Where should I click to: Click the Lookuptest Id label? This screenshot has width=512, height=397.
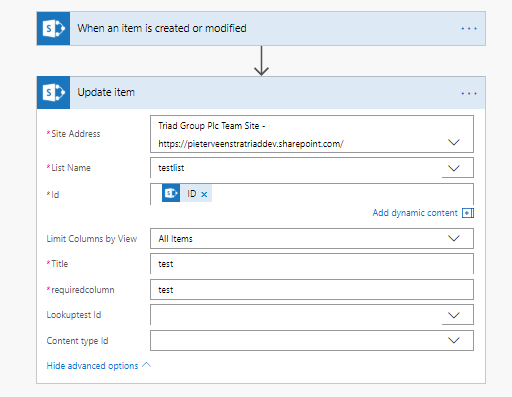tap(74, 315)
